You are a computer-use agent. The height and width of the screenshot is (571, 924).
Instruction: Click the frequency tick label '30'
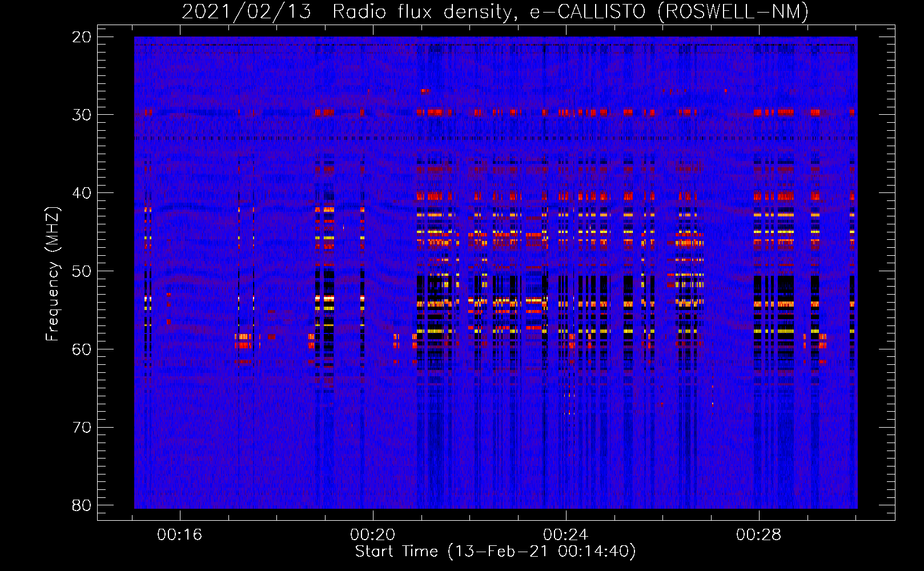click(x=82, y=115)
